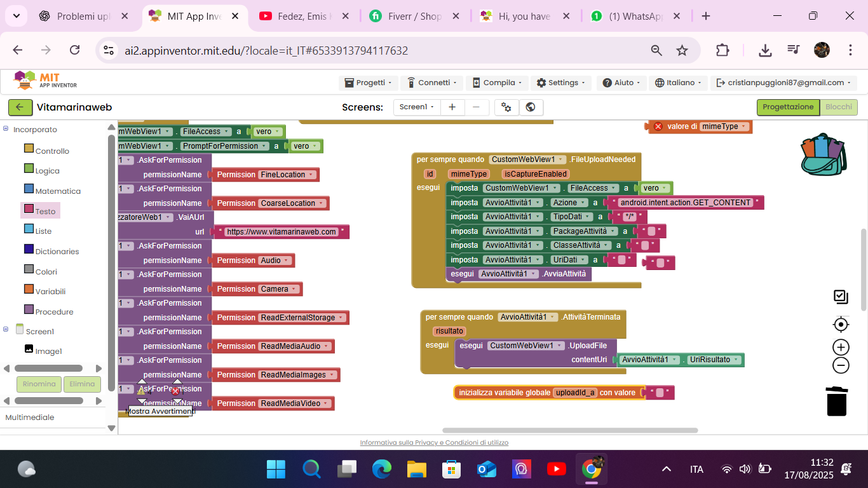Viewport: 868px width, 488px height.
Task: Click the trash can icon
Action: tap(837, 401)
